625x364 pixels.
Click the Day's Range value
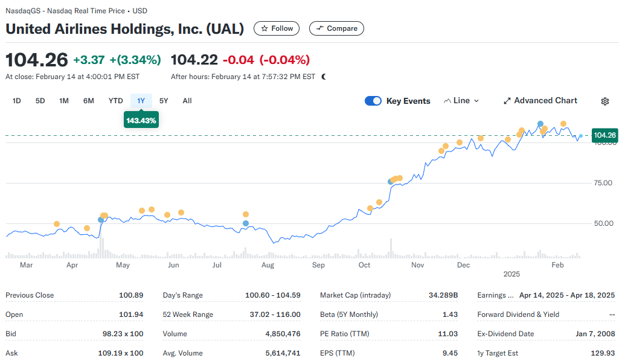[272, 295]
